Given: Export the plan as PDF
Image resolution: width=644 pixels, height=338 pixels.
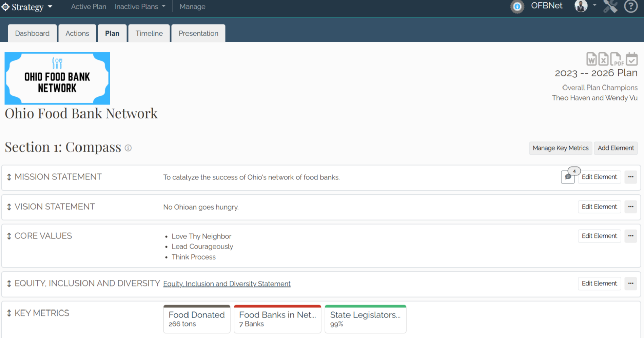Looking at the screenshot, I should tap(616, 59).
